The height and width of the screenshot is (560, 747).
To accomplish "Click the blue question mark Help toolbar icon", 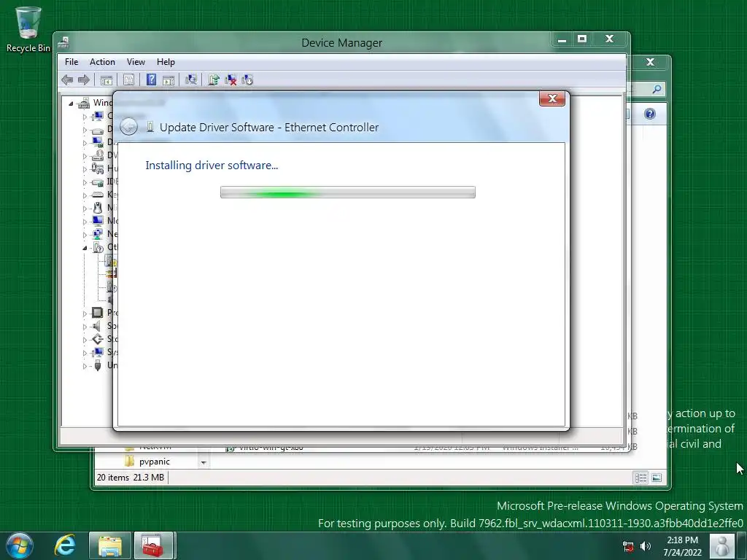I will (151, 80).
